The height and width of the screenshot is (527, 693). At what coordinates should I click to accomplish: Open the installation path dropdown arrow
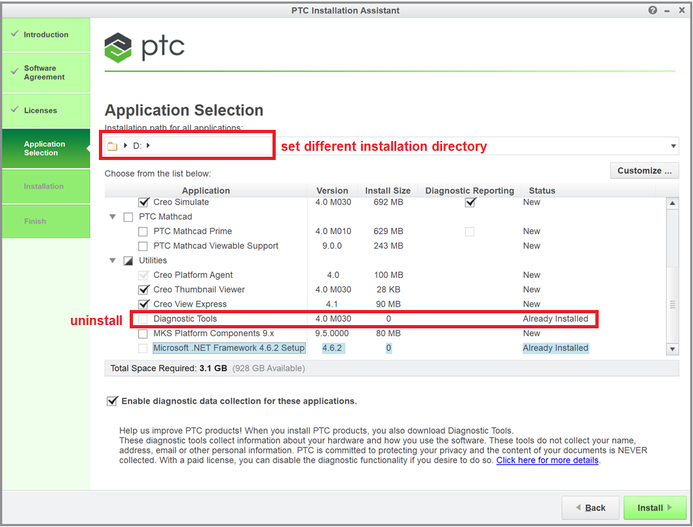tap(673, 146)
